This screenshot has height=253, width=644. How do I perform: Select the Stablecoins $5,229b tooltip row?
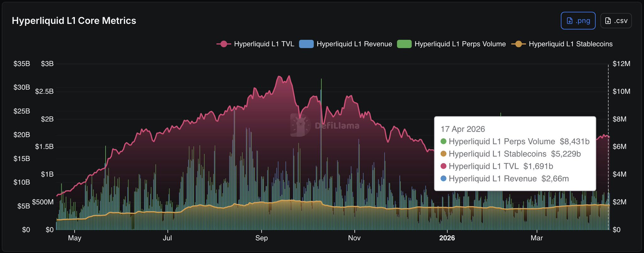(514, 154)
